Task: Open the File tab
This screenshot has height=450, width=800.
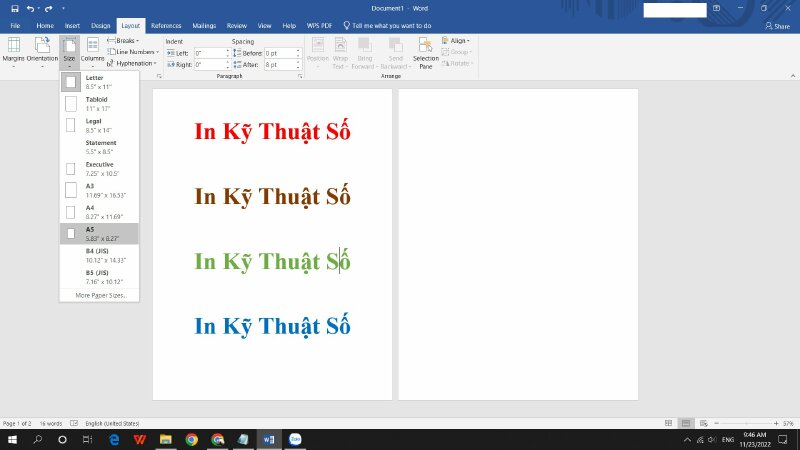Action: (x=15, y=26)
